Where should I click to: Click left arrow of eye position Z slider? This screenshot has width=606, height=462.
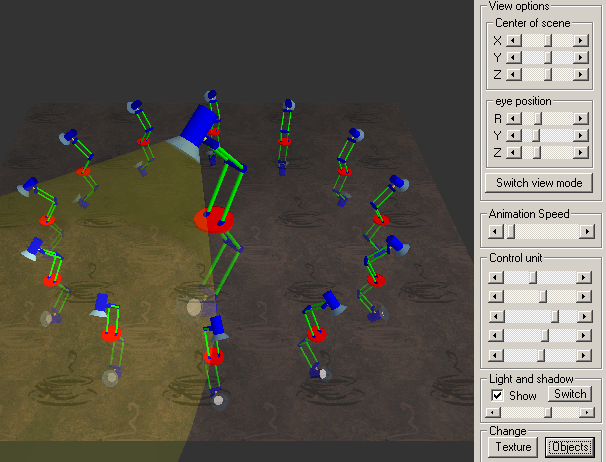point(513,152)
